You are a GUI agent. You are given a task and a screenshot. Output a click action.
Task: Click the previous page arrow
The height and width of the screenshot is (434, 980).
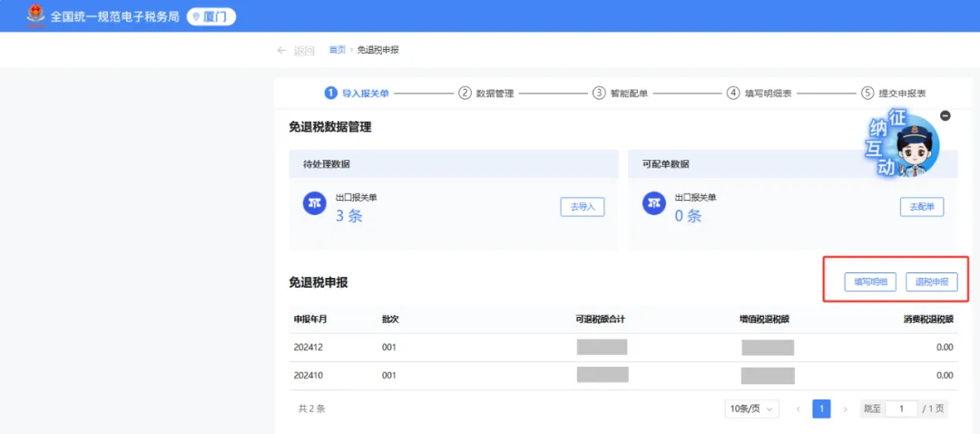(799, 409)
